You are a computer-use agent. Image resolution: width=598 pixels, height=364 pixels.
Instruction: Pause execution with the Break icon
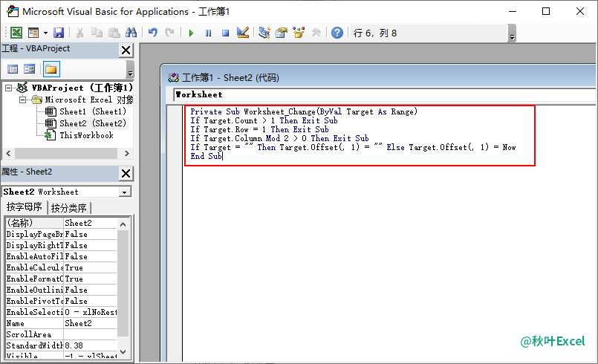coord(208,33)
